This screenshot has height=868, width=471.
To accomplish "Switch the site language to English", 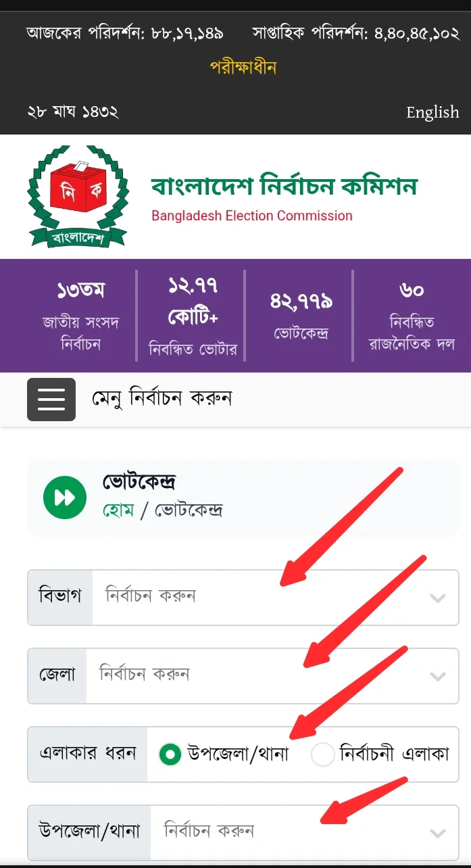I will coord(432,112).
